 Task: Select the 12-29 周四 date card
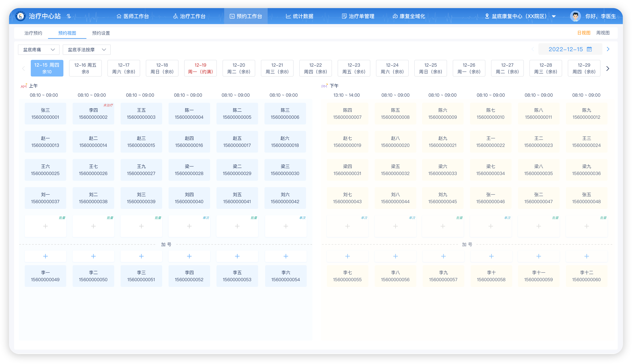[584, 68]
